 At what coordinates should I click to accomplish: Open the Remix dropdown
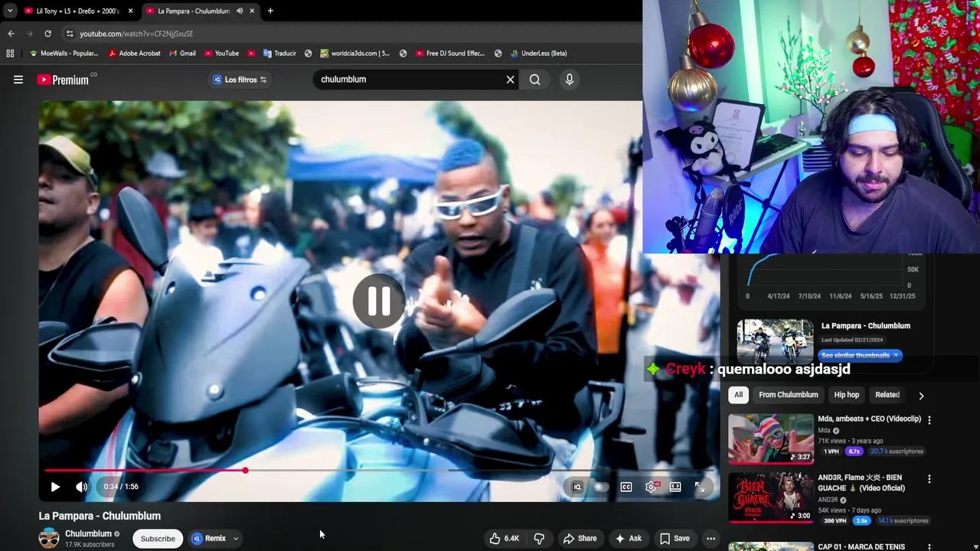click(215, 539)
